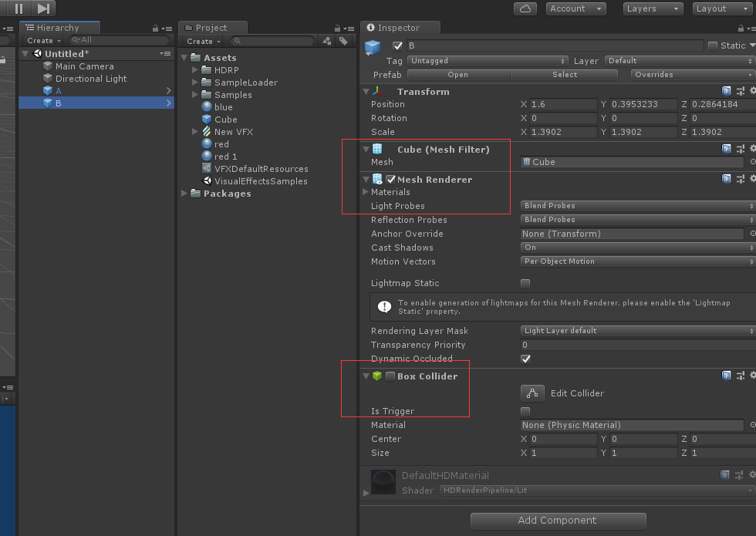Enable Is Trigger on the Box Collider
This screenshot has height=536, width=756.
click(x=525, y=411)
